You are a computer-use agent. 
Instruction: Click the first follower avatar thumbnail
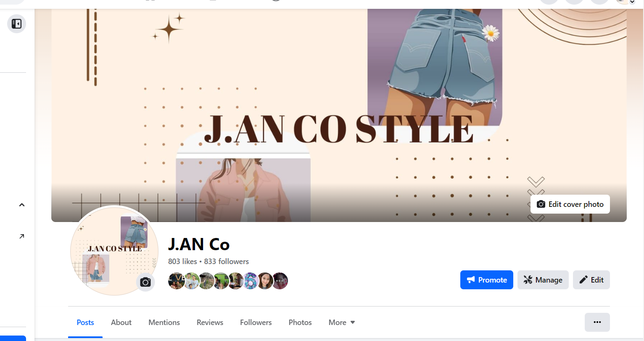pos(176,281)
